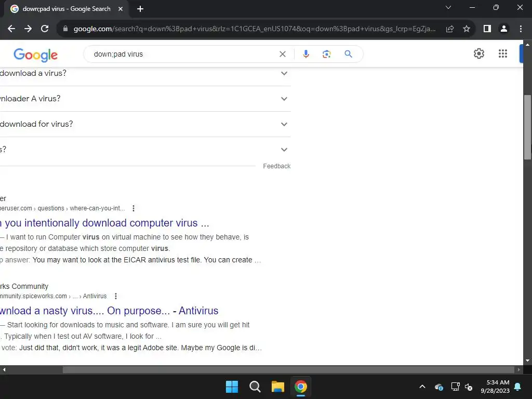Clear the search box text

click(x=282, y=54)
